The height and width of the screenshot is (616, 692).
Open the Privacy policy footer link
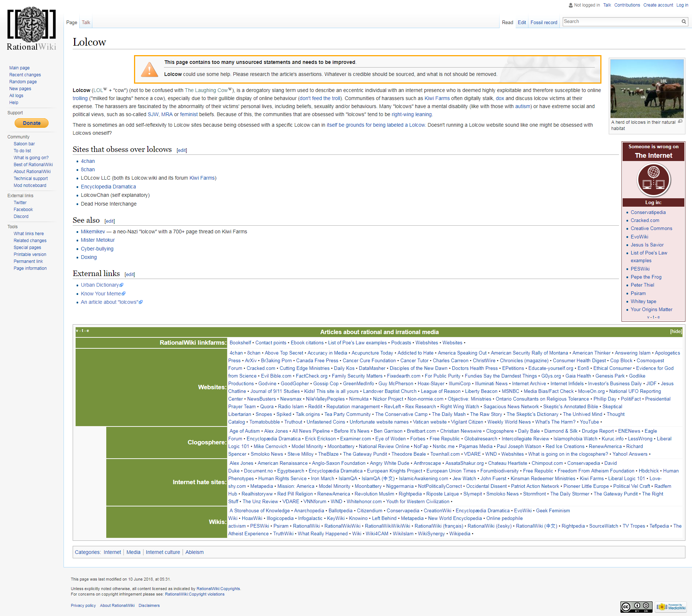(83, 605)
